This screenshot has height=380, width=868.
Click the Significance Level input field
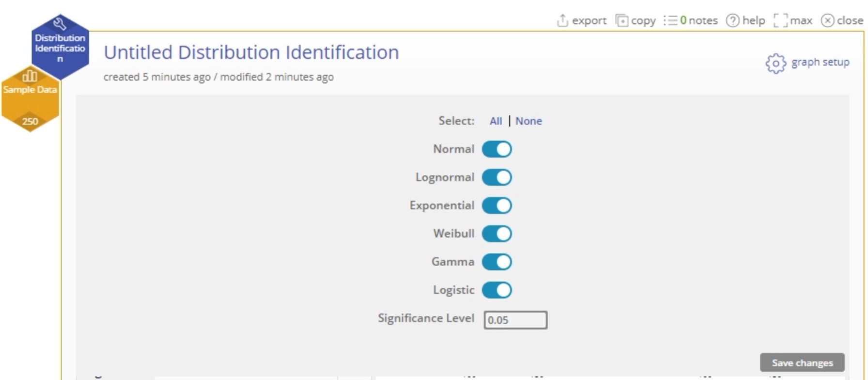coord(515,320)
